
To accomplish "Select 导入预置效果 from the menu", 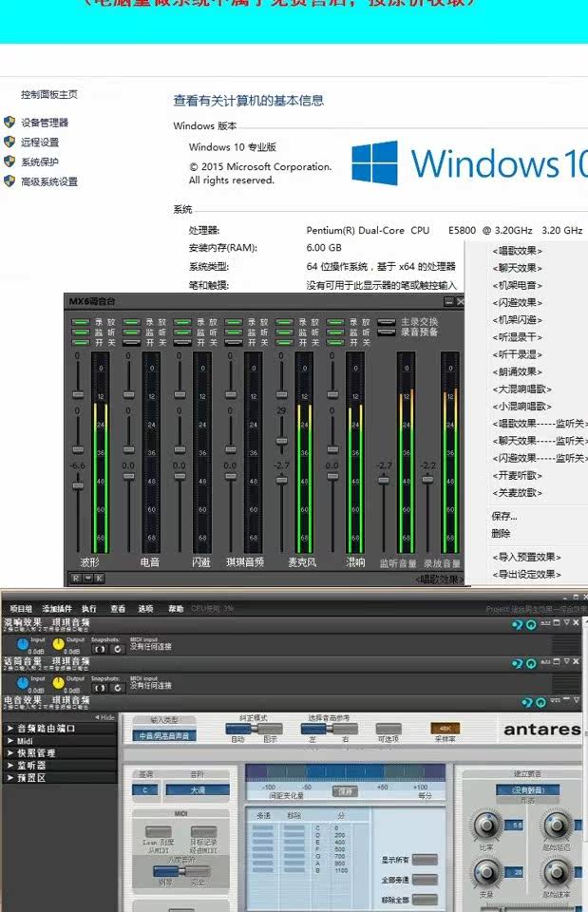I will tap(527, 558).
